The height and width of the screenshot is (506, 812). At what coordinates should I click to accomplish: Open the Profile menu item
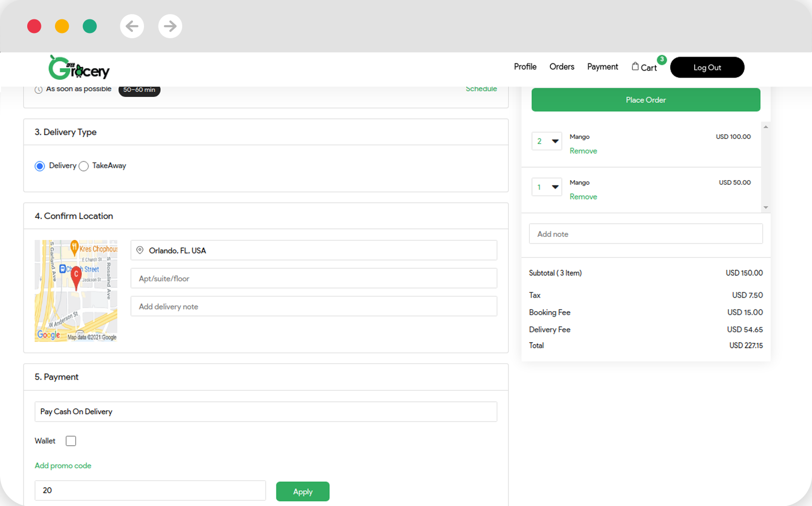click(x=525, y=67)
